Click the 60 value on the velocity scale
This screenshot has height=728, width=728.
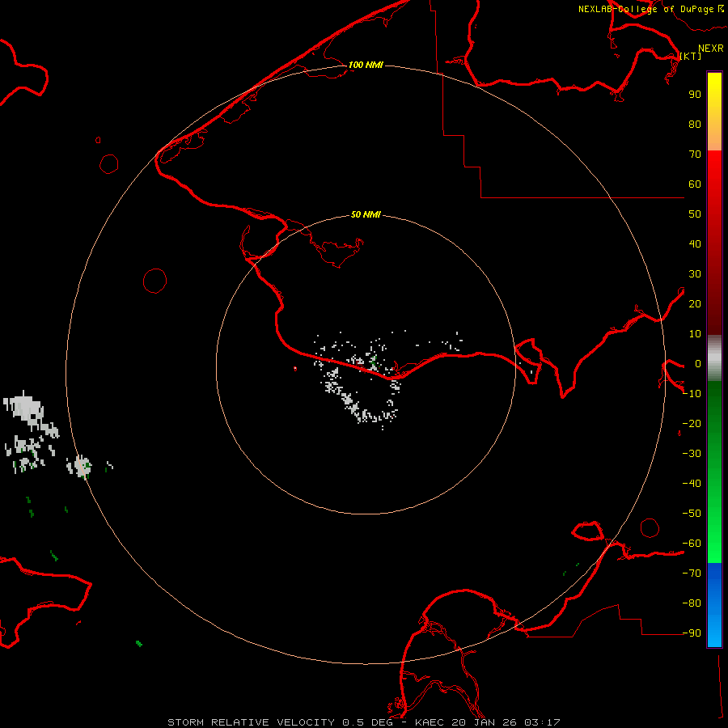(695, 184)
